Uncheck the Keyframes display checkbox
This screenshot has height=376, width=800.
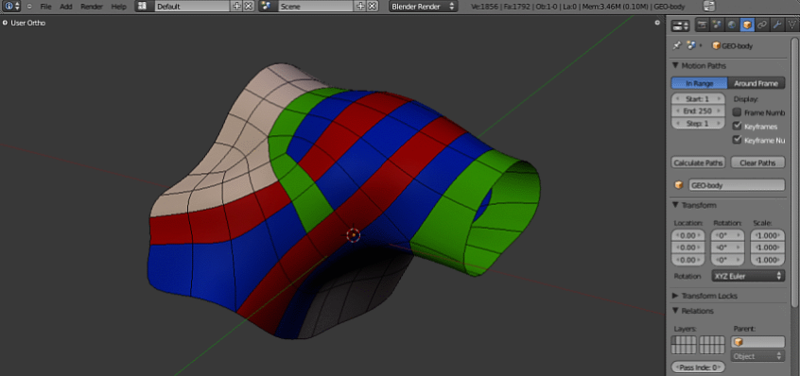pos(737,126)
